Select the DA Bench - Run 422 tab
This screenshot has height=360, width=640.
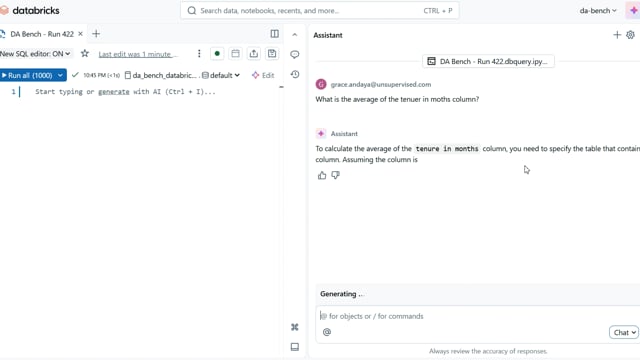click(42, 34)
